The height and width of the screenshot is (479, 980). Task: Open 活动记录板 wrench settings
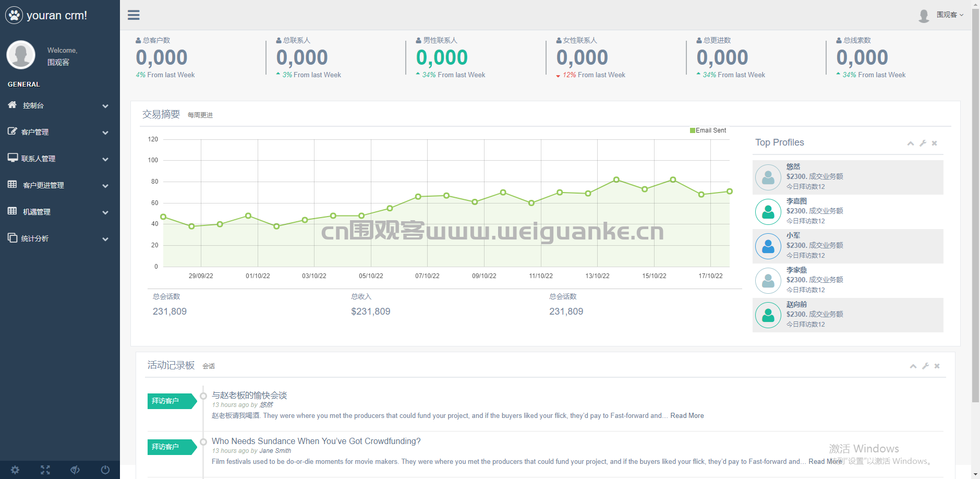click(925, 366)
